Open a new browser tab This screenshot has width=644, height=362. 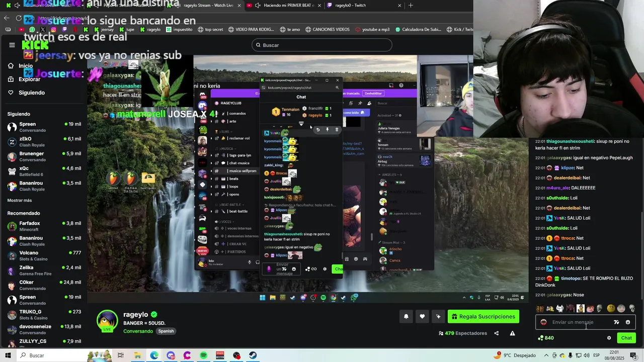click(411, 6)
